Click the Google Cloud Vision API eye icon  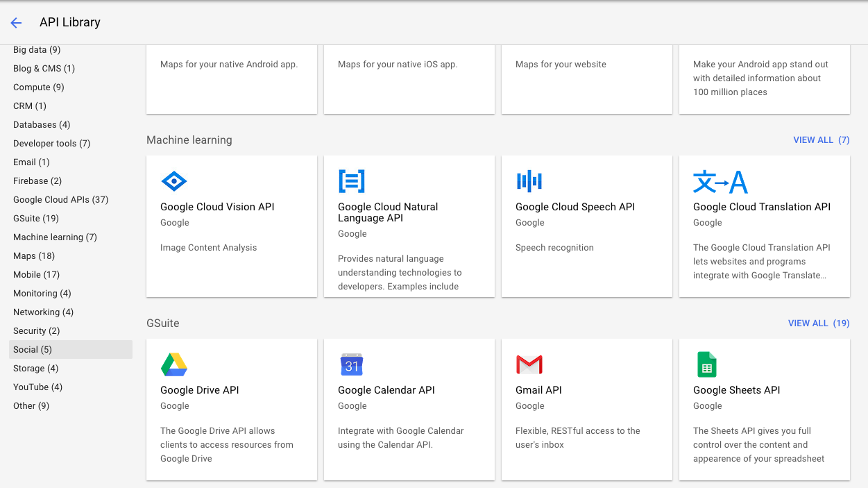(x=173, y=182)
